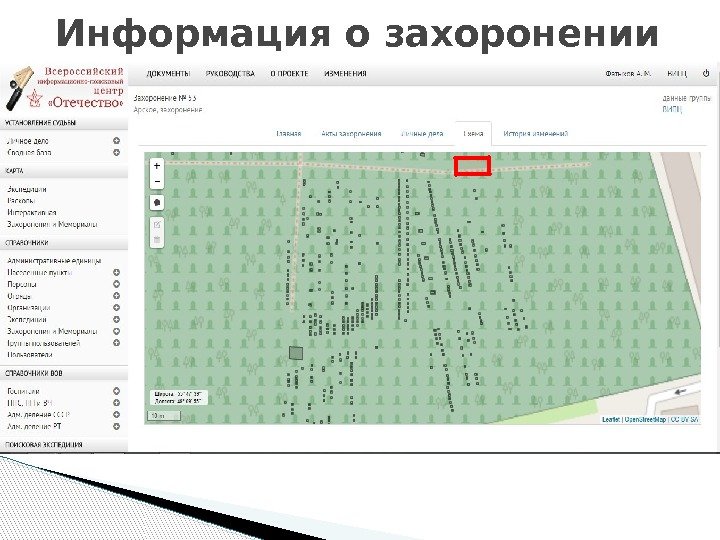The width and height of the screenshot is (720, 540).
Task: Click plus icon beside Госпитали
Action: click(x=116, y=391)
